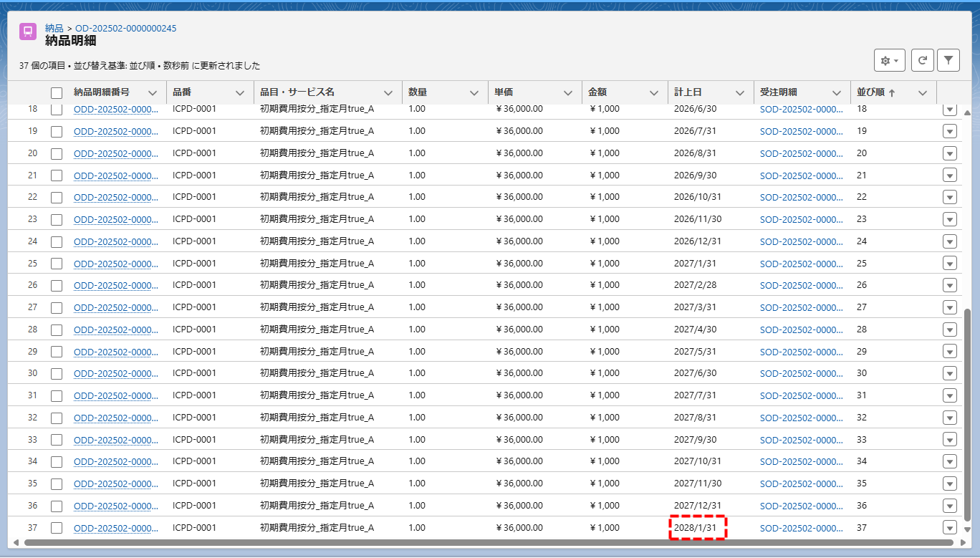
Task: Select the checkbox in row 30
Action: [57, 373]
